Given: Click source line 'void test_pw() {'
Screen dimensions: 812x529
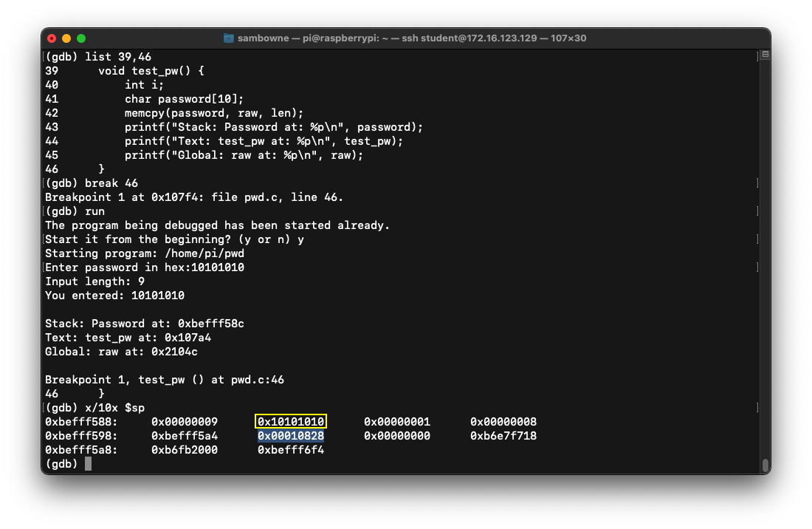Looking at the screenshot, I should pyautogui.click(x=151, y=70).
